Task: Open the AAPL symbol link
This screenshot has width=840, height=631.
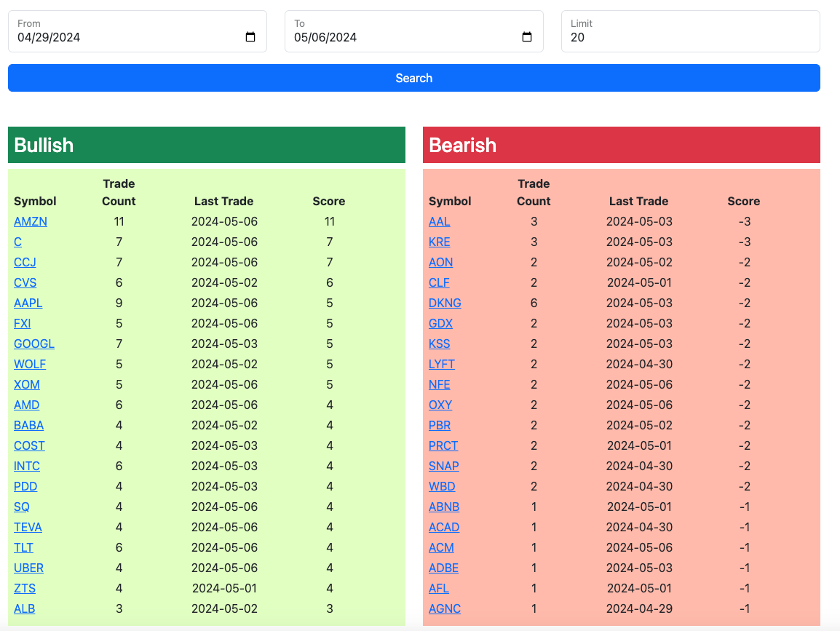Action: (28, 303)
